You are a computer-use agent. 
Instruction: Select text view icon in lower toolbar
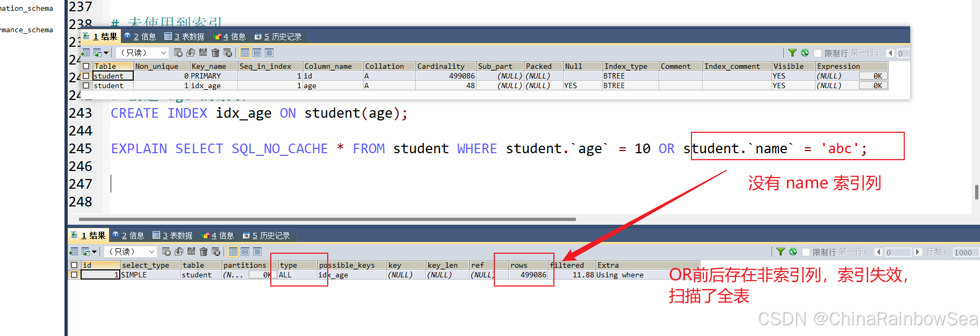(x=257, y=252)
